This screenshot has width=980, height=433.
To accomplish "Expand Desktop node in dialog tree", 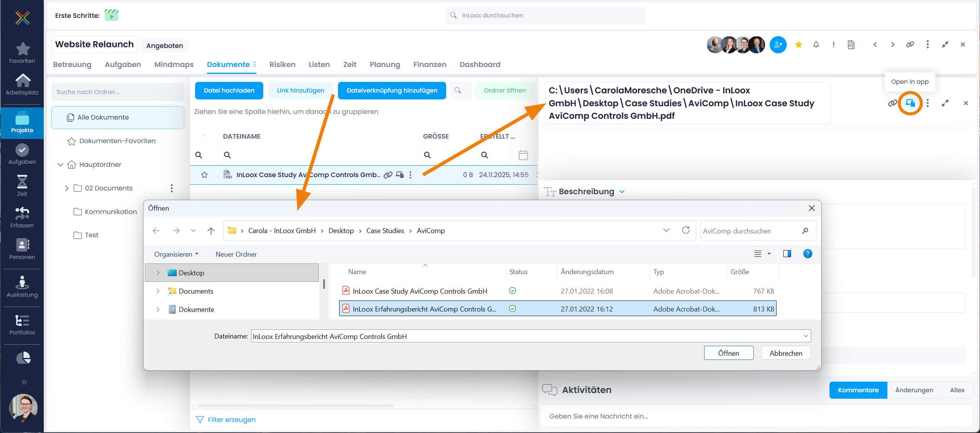I will (x=158, y=273).
